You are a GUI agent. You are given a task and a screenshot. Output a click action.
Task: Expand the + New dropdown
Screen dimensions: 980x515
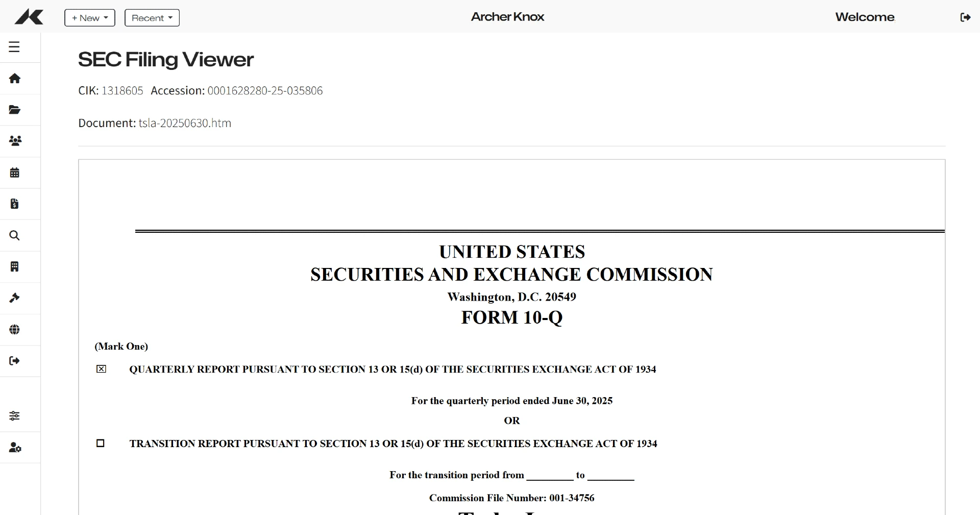coord(90,18)
